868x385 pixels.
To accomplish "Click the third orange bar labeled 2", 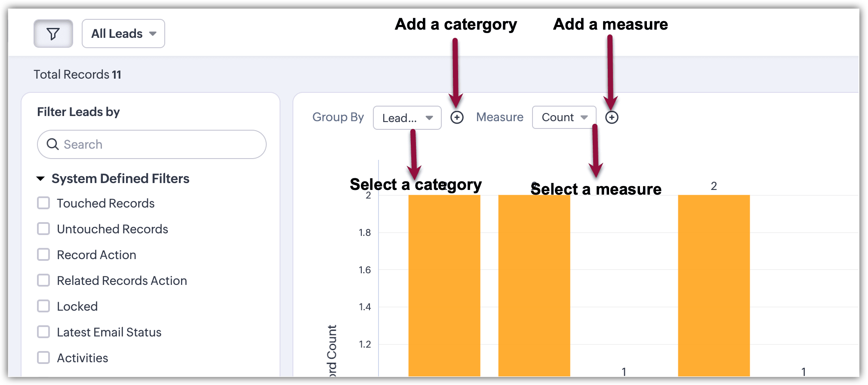I will (x=714, y=284).
